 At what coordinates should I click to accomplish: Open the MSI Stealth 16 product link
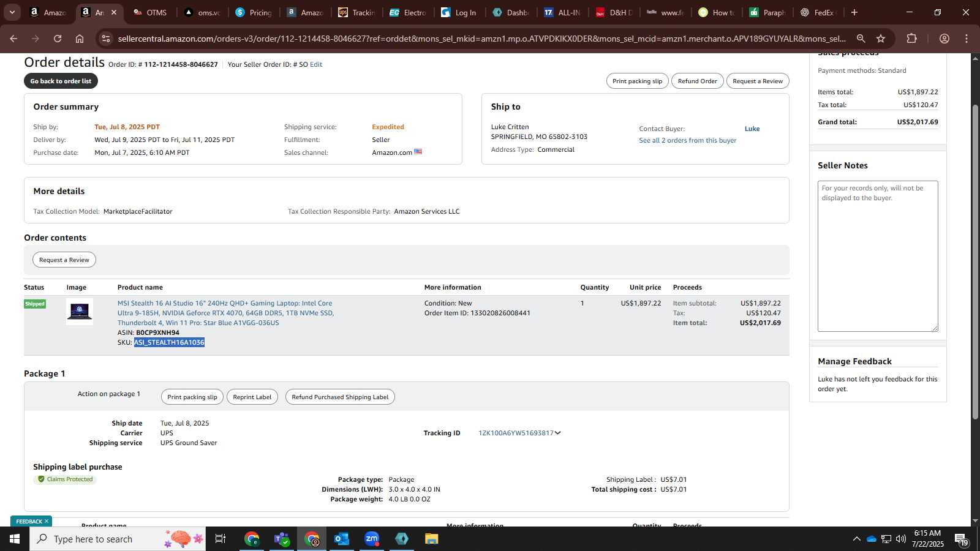point(225,313)
